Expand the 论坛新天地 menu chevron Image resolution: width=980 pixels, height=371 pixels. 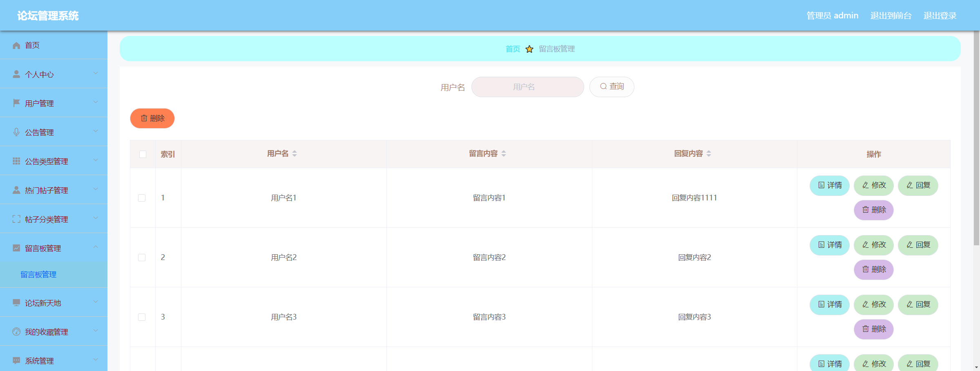96,302
